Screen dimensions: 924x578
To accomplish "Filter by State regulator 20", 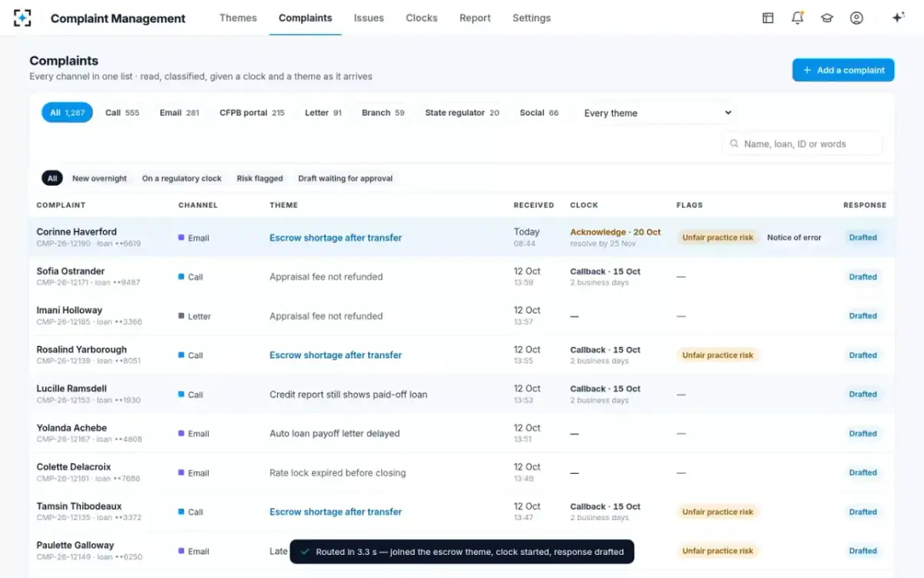I will click(462, 113).
